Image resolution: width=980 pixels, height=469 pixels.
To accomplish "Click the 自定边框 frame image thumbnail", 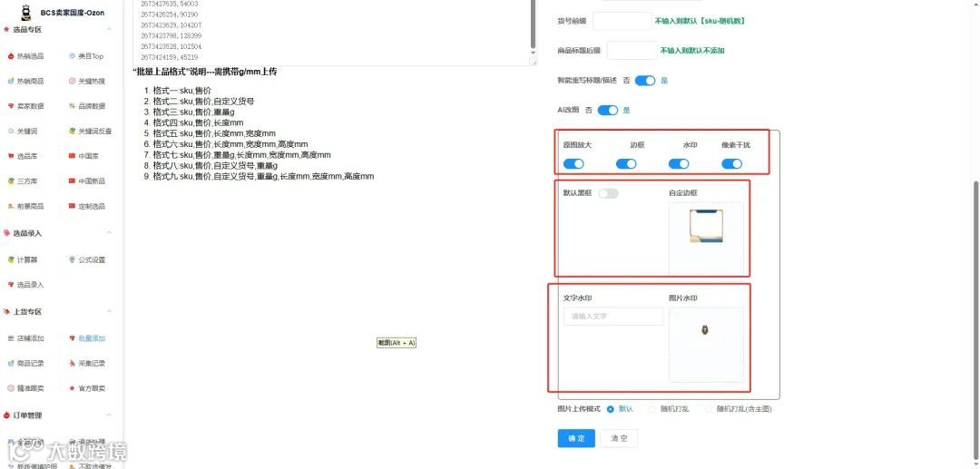I will click(706, 226).
